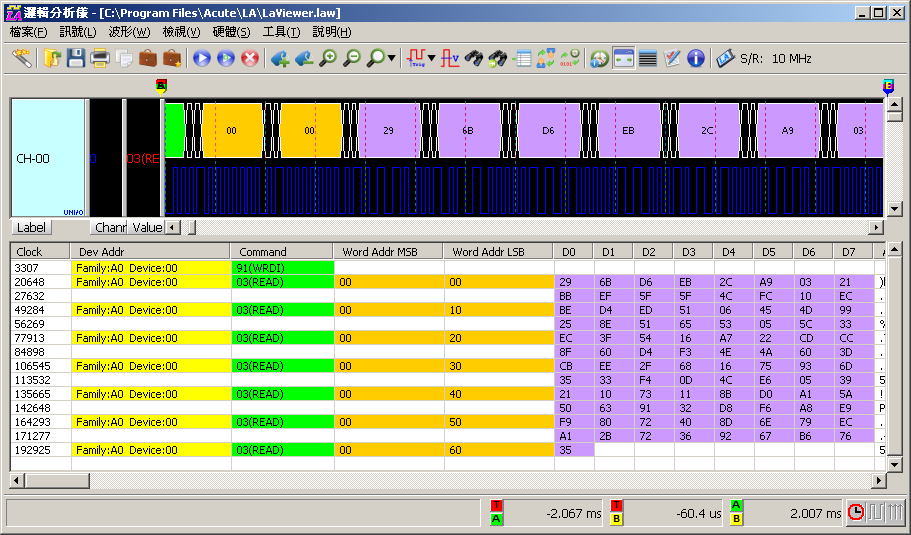Click the Word Addr LSB cell showing 60
This screenshot has height=535, width=911.
(499, 450)
